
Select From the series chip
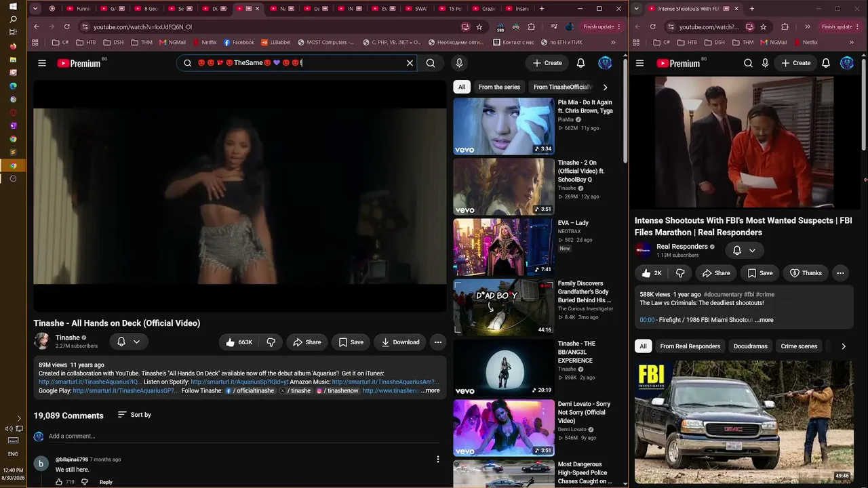click(499, 87)
